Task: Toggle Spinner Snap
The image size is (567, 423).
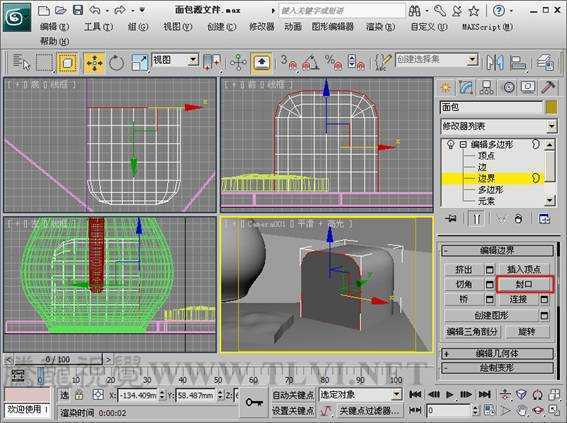Action: [x=355, y=63]
